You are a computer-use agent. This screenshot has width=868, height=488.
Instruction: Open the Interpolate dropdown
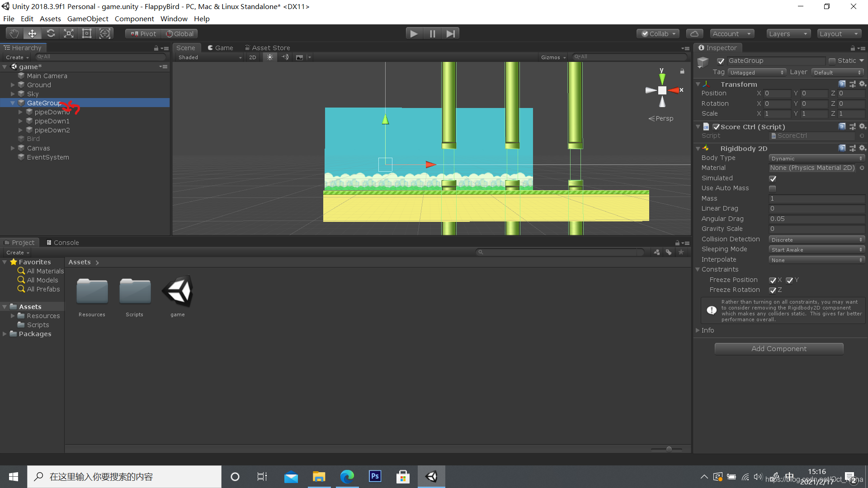coord(816,260)
